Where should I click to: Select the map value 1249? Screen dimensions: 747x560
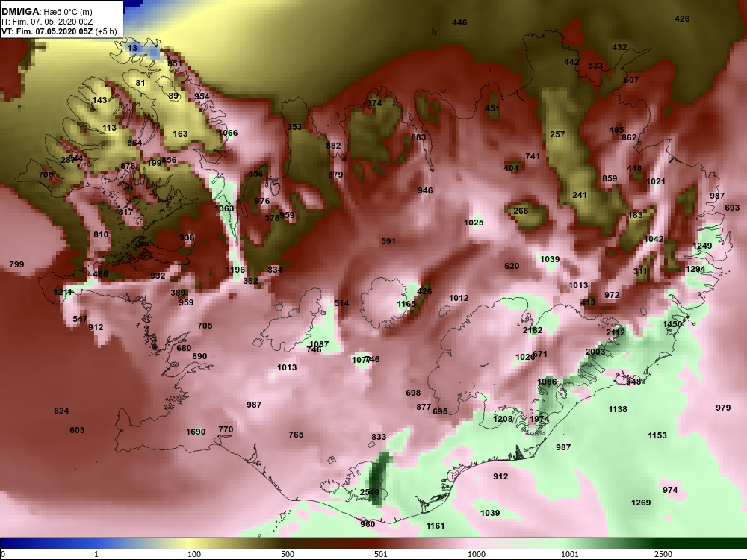tap(702, 246)
